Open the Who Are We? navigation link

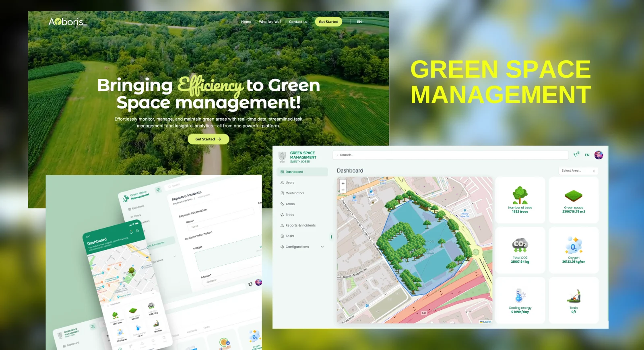[x=270, y=22]
